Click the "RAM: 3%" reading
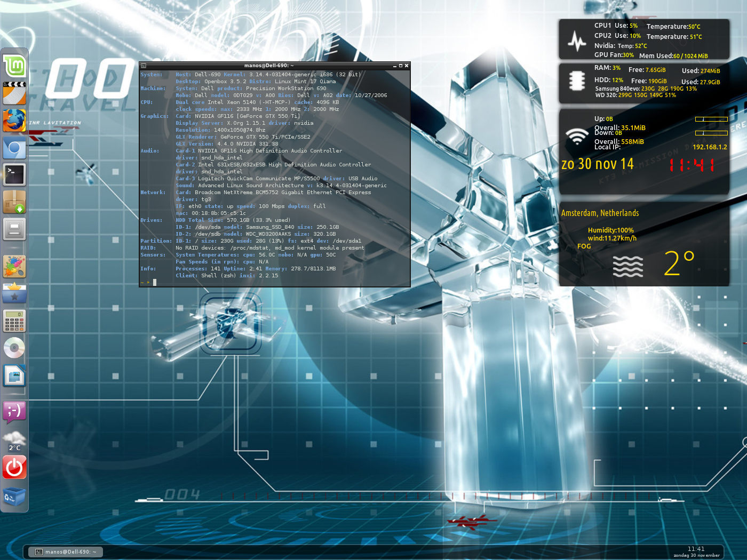The height and width of the screenshot is (560, 747). coord(608,68)
